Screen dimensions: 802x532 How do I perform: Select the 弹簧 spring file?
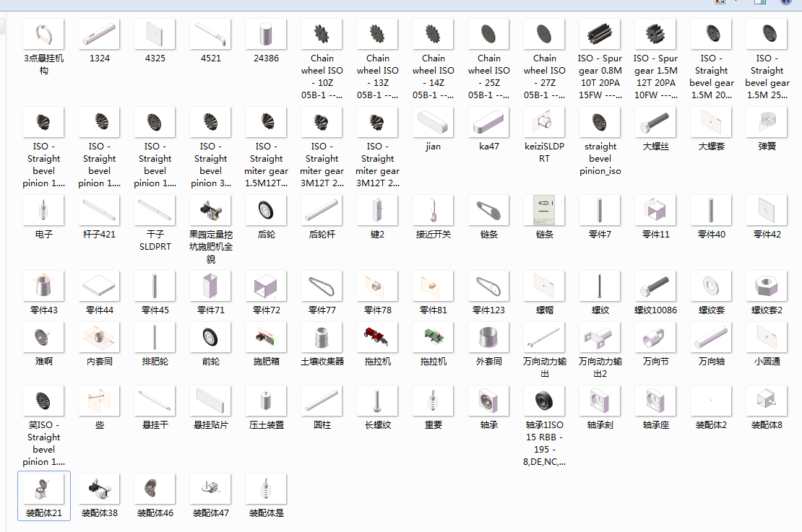767,123
